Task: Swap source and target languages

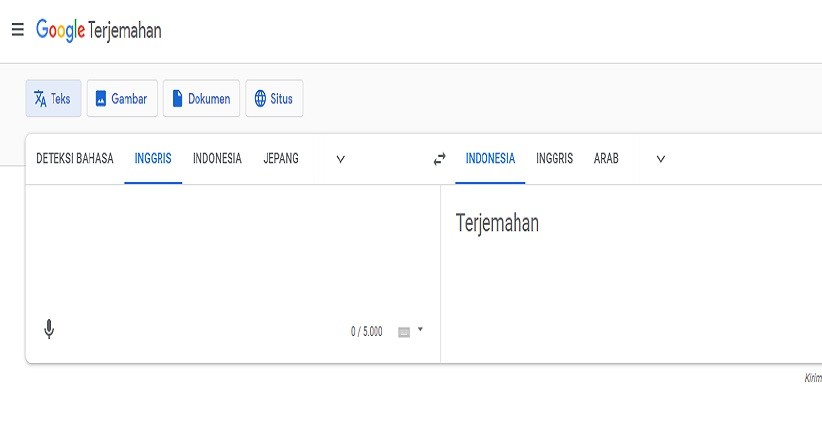Action: (439, 159)
